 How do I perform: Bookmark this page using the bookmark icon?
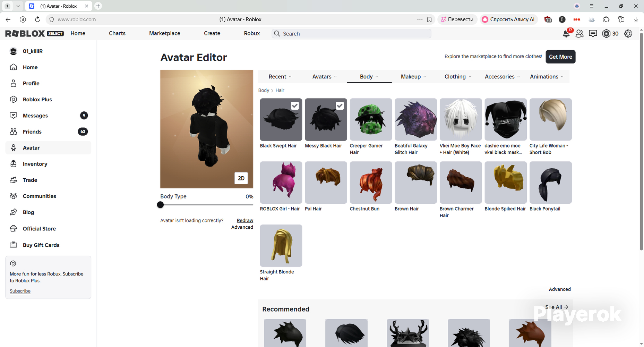[429, 19]
